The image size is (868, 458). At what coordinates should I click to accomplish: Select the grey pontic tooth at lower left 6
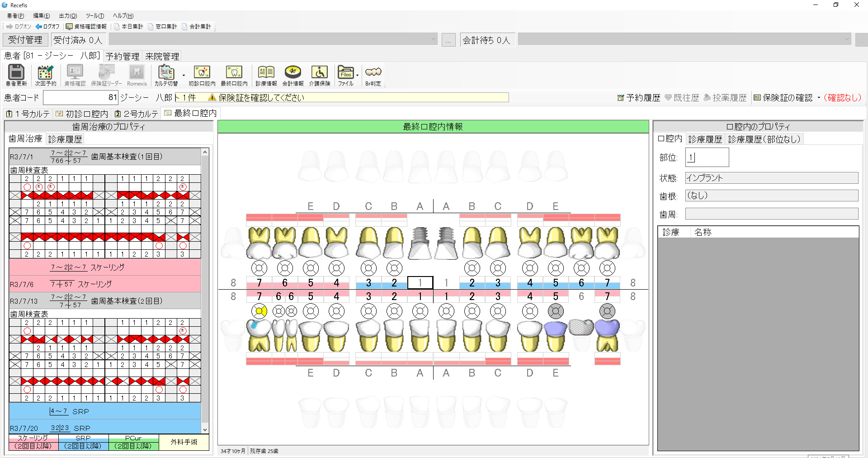tap(581, 327)
